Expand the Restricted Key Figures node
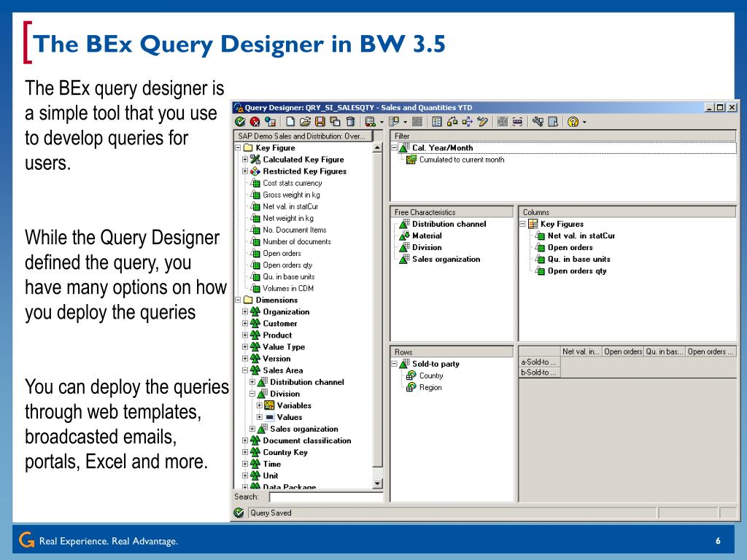 pos(245,171)
